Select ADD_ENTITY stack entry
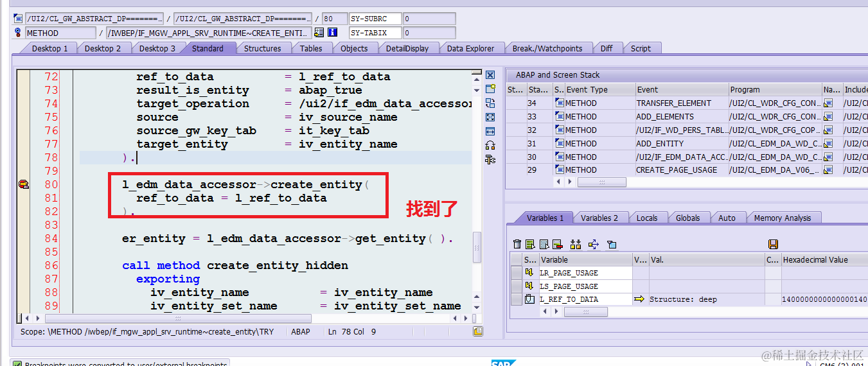 coord(681,143)
